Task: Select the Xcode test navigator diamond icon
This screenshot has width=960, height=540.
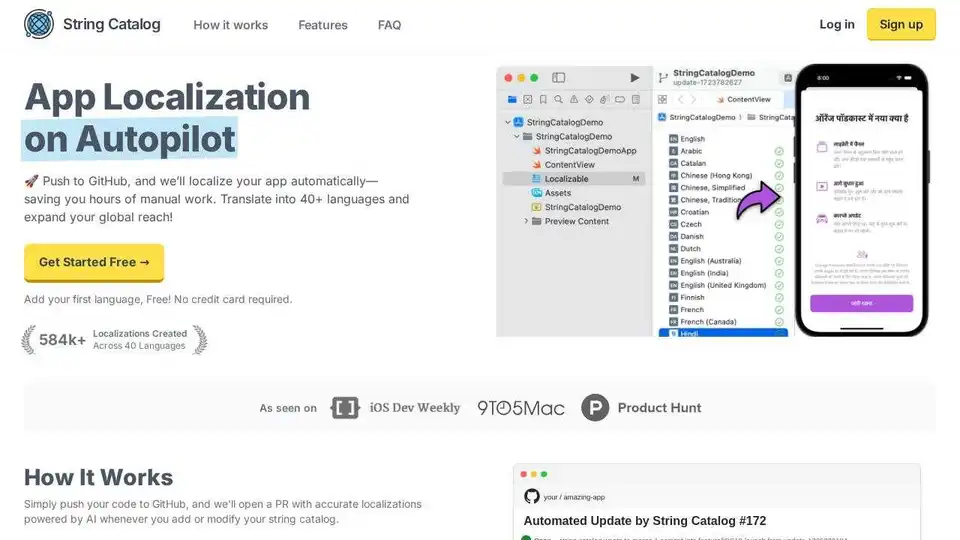Action: click(x=589, y=99)
